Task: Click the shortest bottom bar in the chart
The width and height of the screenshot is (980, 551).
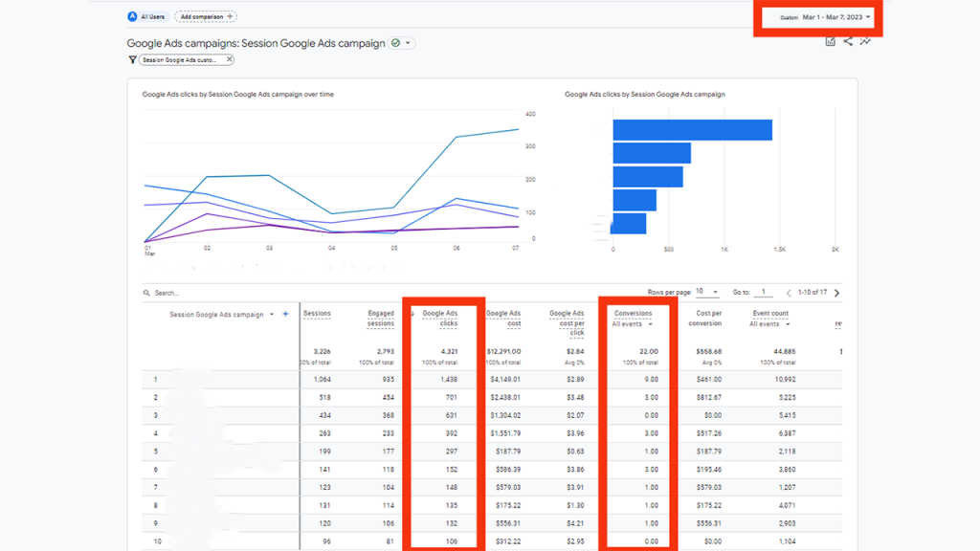Action: pos(628,224)
